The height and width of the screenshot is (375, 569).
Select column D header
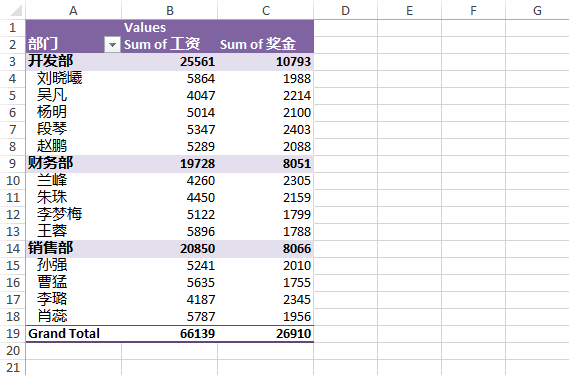(x=345, y=11)
